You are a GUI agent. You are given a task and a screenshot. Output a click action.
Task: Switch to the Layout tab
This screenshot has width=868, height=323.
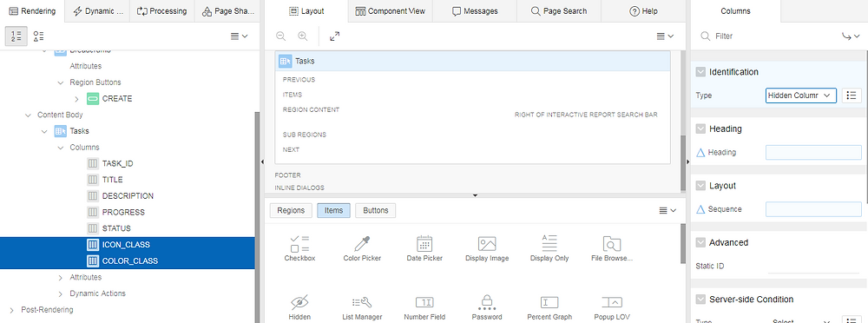click(x=306, y=11)
